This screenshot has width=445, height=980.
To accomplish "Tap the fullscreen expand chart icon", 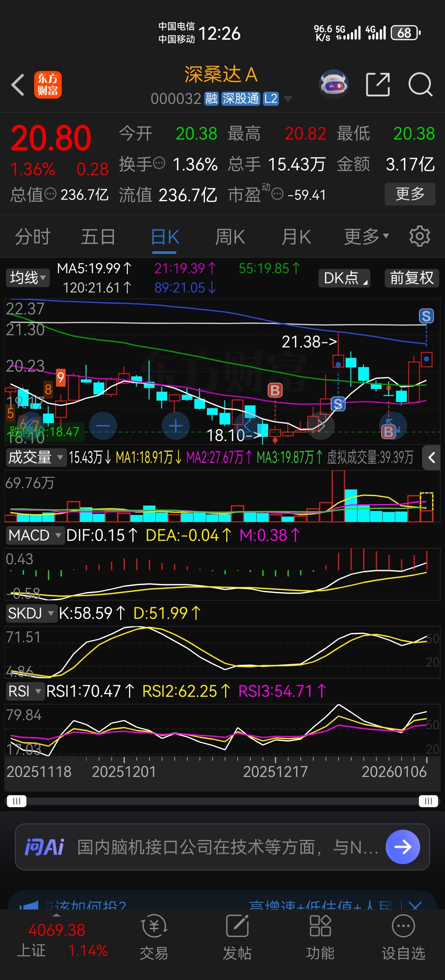I will coord(393,426).
